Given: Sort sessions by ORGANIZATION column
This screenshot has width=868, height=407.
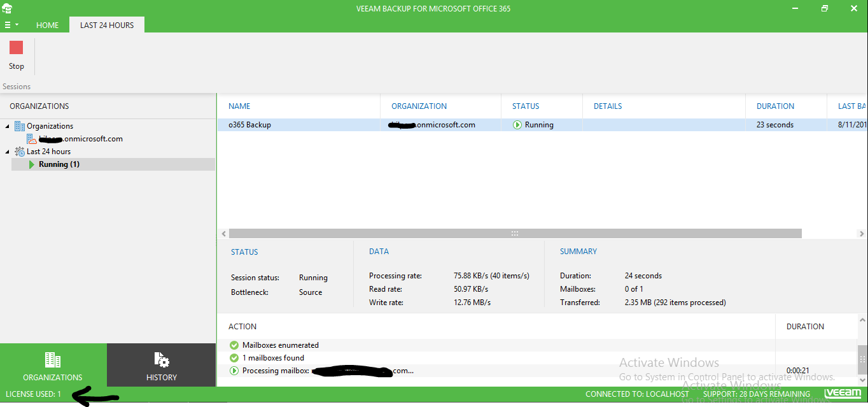Looking at the screenshot, I should 419,106.
